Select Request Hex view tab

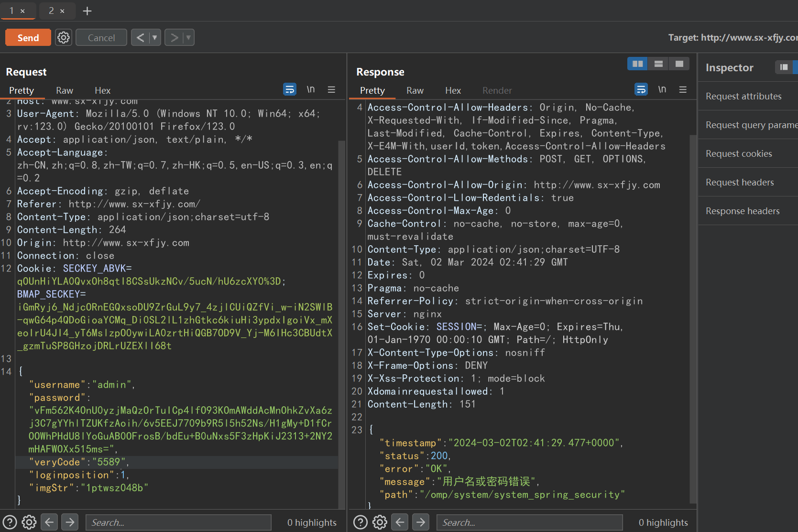pos(102,90)
